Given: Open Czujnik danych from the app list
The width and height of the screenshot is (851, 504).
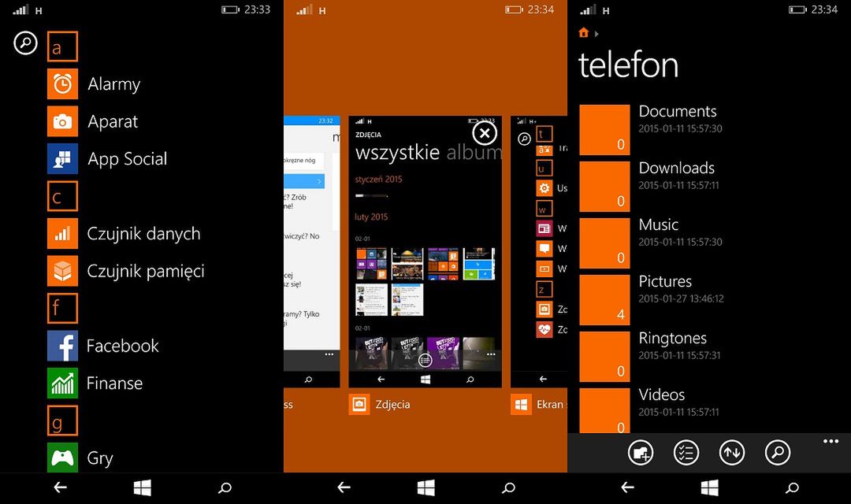Looking at the screenshot, I should click(x=62, y=234).
